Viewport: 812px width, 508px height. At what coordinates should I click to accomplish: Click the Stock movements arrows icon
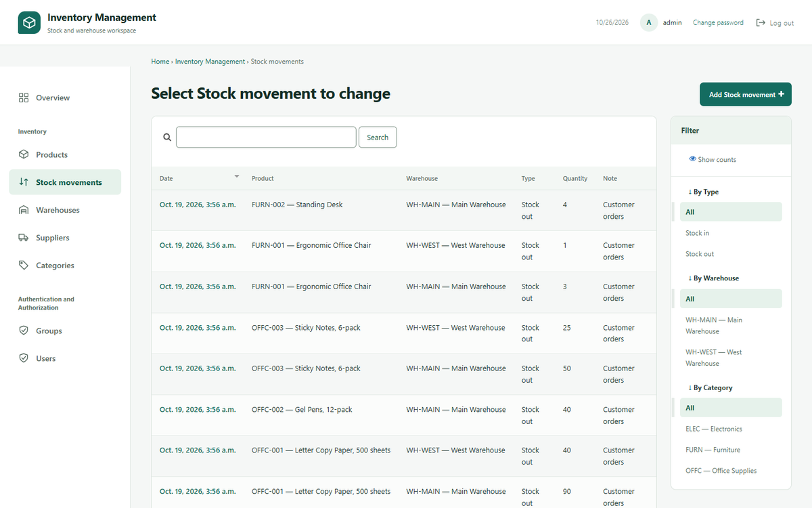tap(24, 182)
